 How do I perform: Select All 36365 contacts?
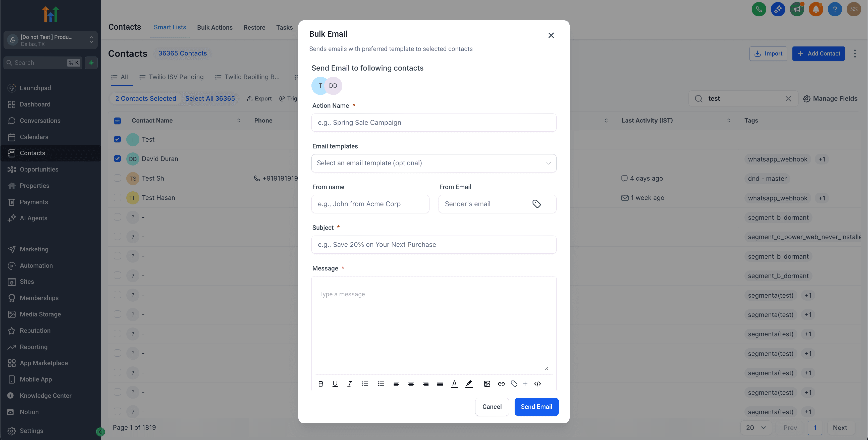pyautogui.click(x=210, y=98)
